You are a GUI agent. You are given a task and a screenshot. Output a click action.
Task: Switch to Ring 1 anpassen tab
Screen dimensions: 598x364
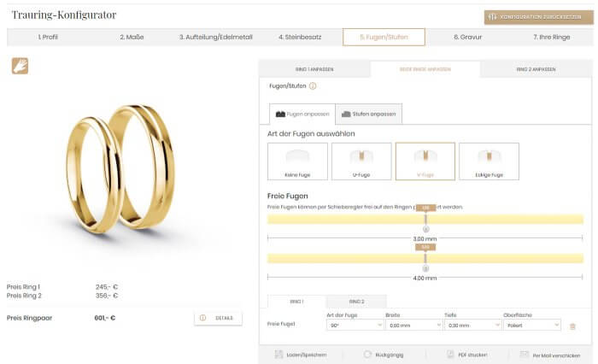[x=314, y=69]
